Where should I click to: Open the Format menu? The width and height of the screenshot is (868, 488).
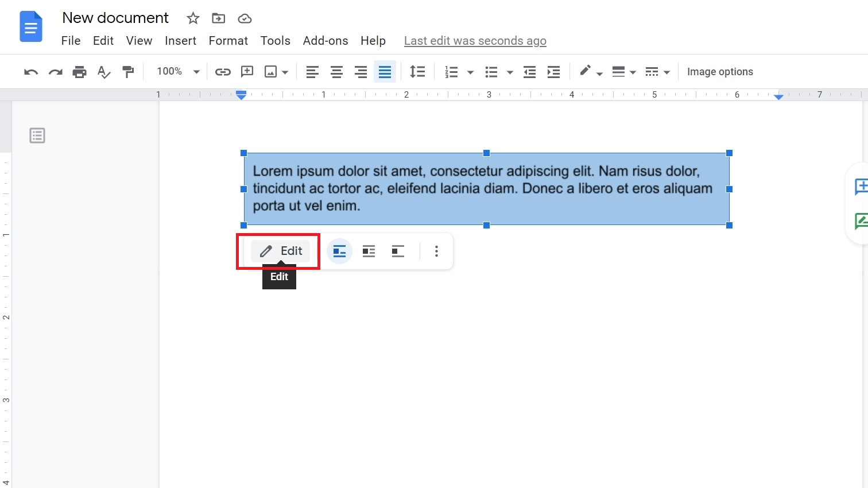pos(228,40)
